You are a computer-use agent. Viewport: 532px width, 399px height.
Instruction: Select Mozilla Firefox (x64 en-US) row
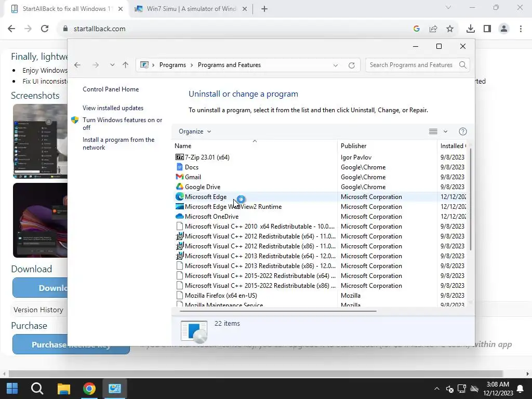(320, 295)
